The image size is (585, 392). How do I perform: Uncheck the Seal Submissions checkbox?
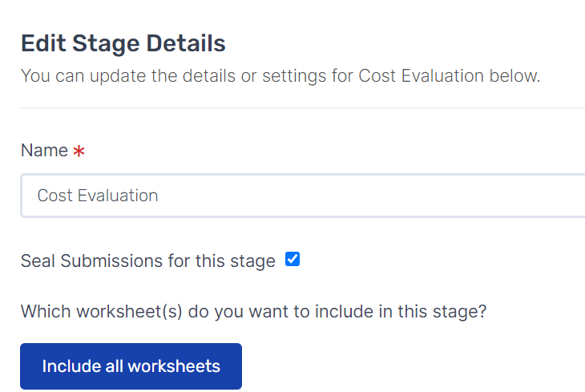tap(292, 259)
